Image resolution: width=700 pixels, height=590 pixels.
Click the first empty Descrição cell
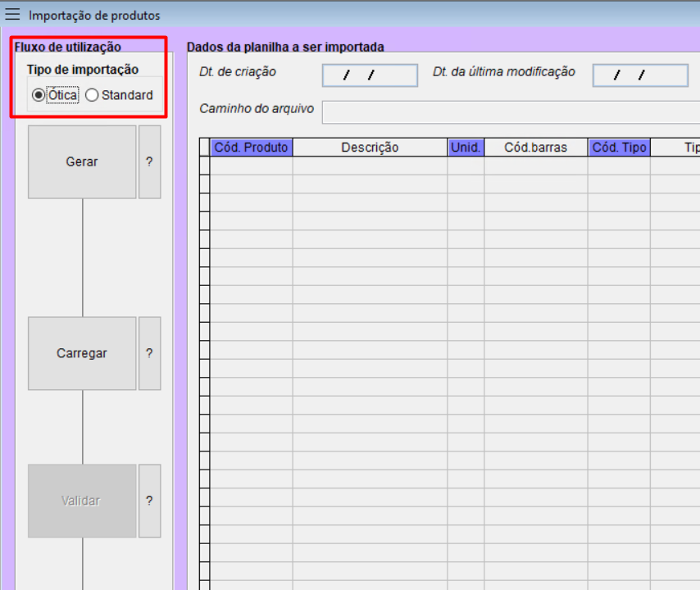click(x=370, y=166)
